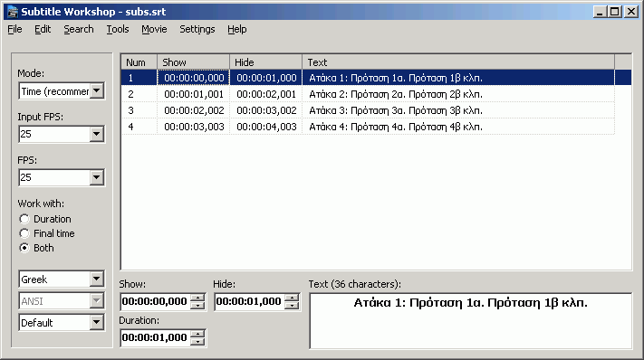This screenshot has height=360, width=644.
Task: Decrease the Hide time with down arrow
Action: pyautogui.click(x=292, y=306)
